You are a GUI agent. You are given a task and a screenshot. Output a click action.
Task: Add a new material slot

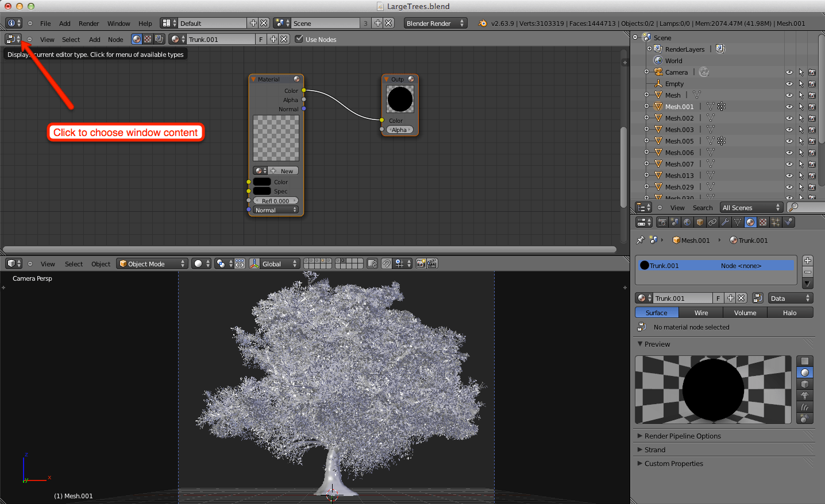pos(808,261)
